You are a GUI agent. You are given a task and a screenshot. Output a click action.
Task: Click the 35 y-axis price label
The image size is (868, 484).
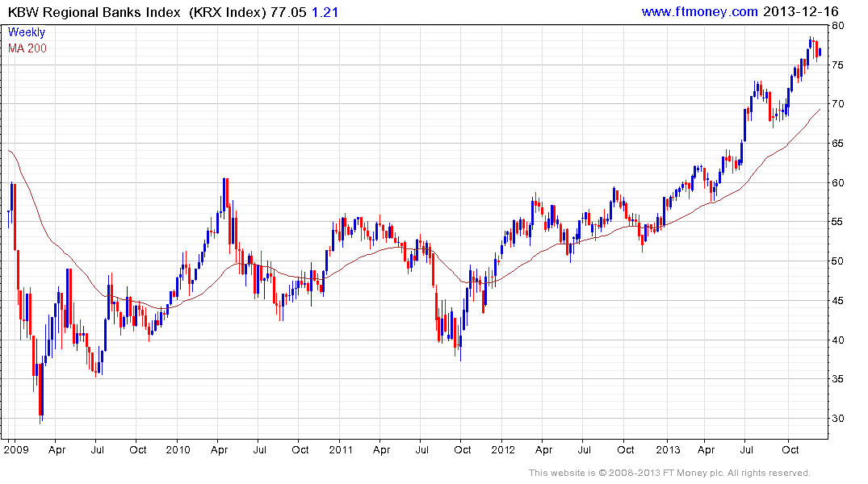[x=837, y=379]
